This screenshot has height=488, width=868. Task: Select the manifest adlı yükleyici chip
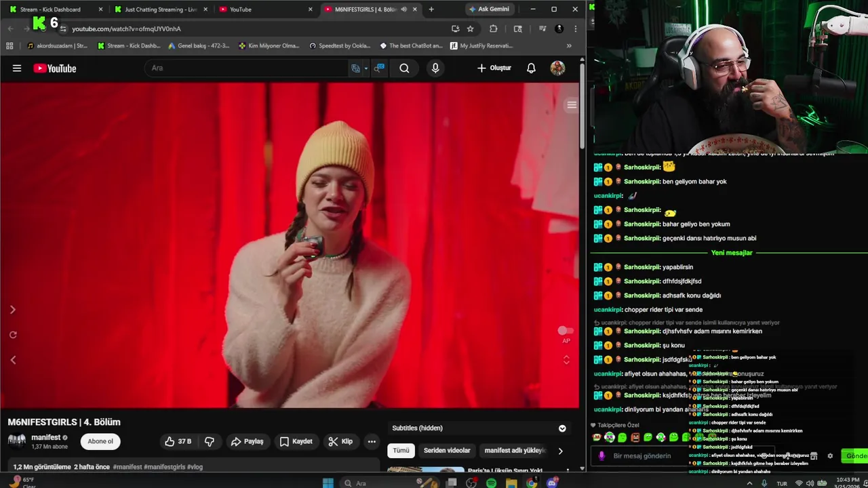515,450
